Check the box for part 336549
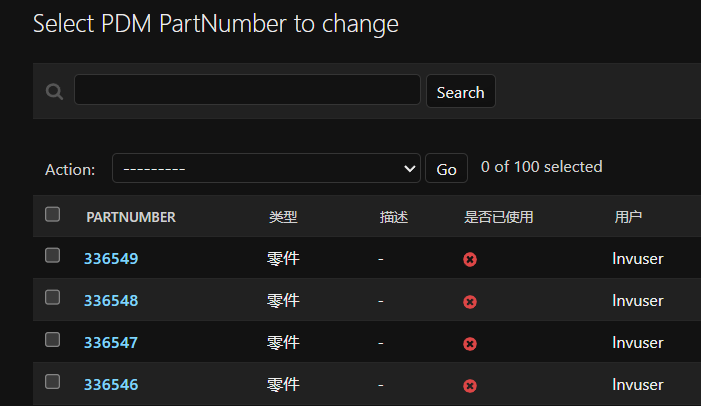Viewport: 701px width, 406px height. (x=52, y=255)
